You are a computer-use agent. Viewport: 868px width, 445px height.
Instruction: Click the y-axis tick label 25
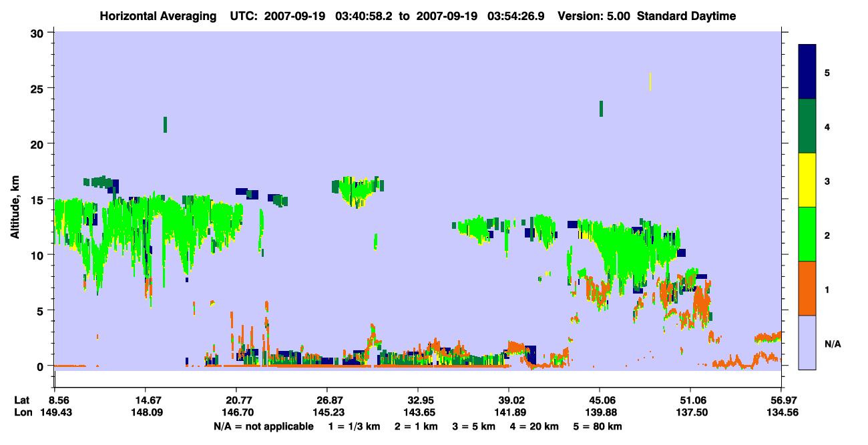point(39,88)
